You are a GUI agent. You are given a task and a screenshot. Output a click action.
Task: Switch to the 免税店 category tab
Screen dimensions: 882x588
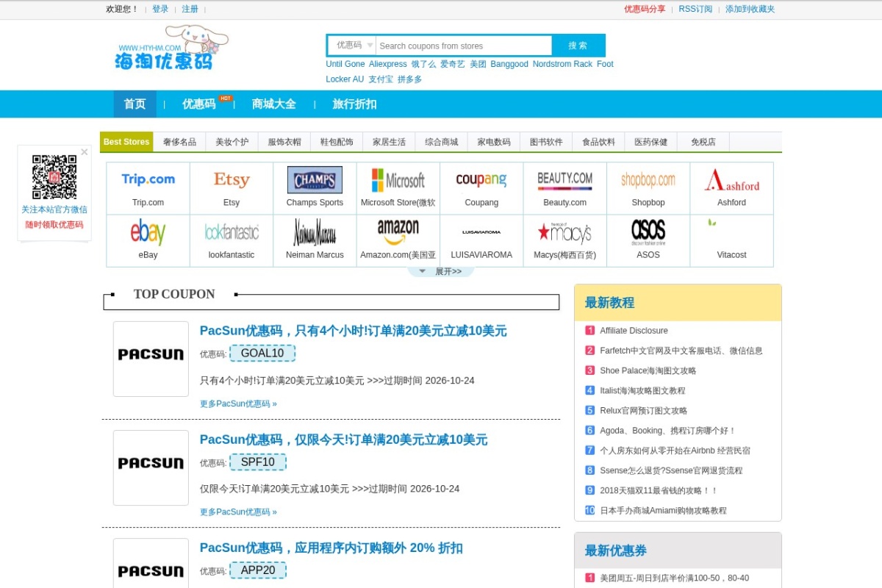pos(703,142)
